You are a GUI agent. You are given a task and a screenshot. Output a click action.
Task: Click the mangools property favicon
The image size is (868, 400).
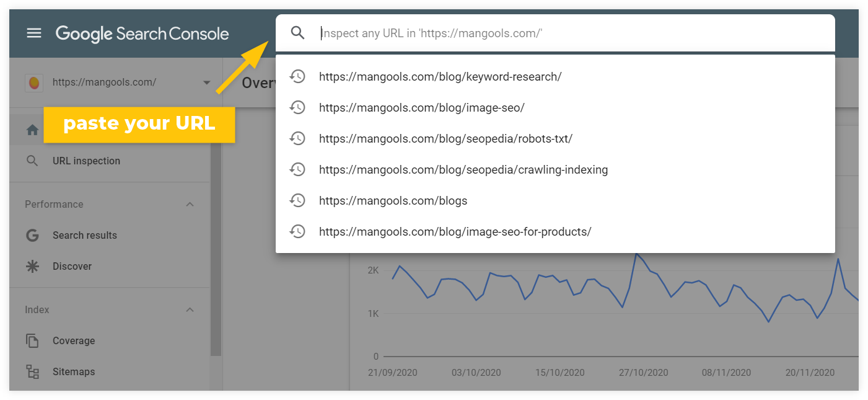[x=34, y=82]
